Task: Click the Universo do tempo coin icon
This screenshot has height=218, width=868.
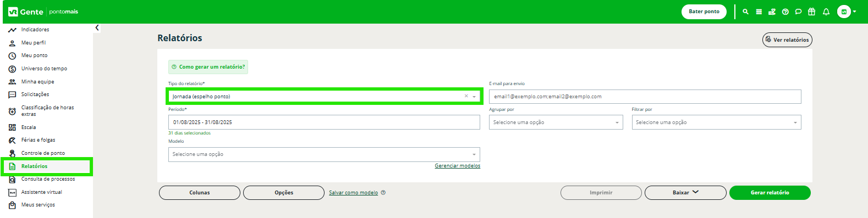Action: tap(12, 69)
